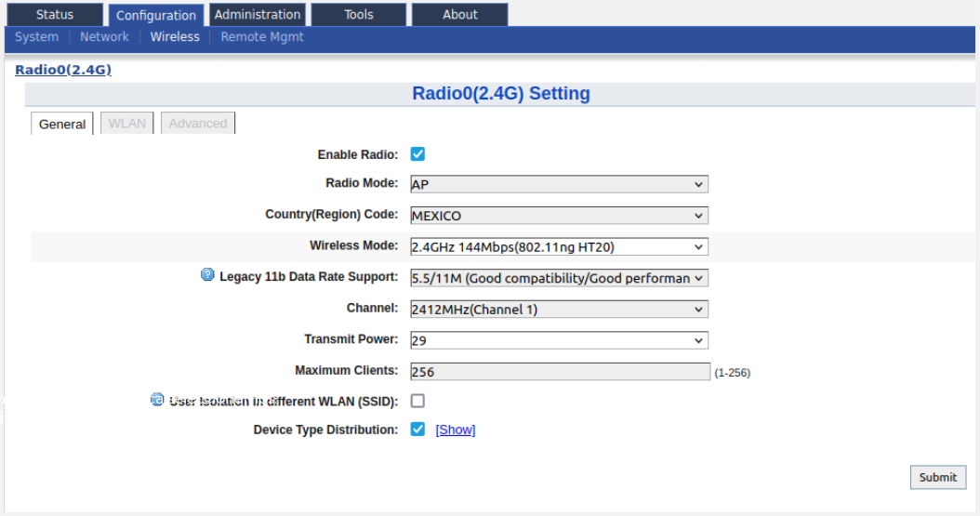
Task: Toggle the Enable Radio checkbox
Action: pos(417,154)
